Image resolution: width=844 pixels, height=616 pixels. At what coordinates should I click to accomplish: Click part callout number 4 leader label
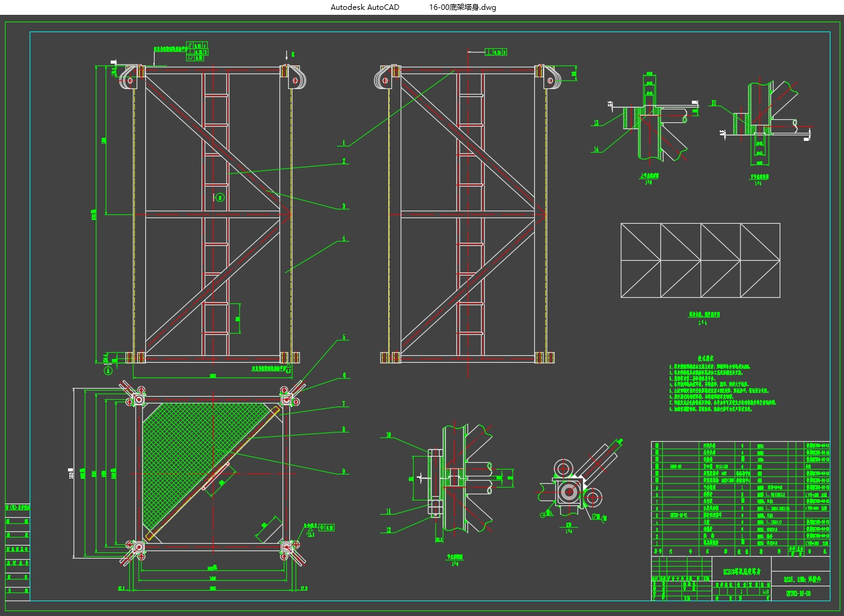click(x=344, y=238)
